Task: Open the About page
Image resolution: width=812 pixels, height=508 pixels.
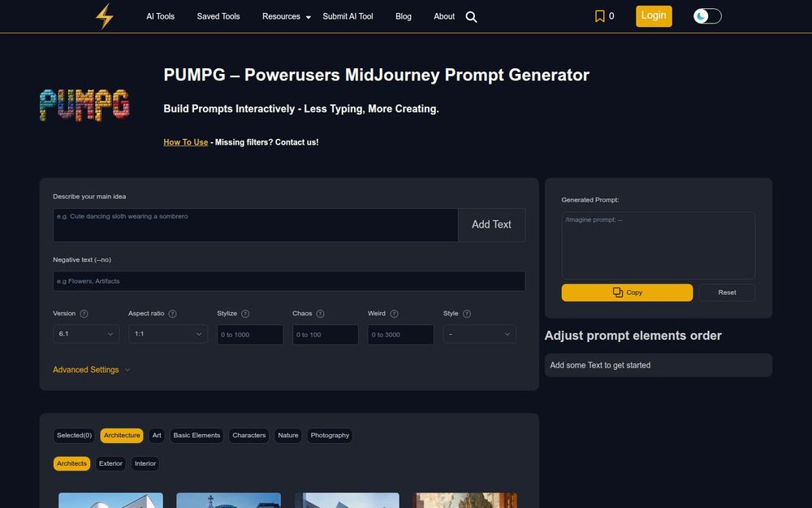Action: (444, 16)
